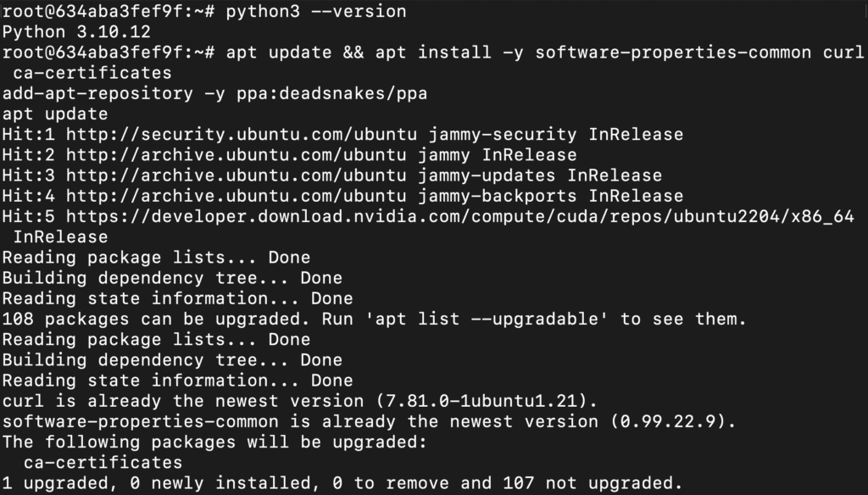
Task: Click 'ca-certificates' in the upgrade package list
Action: pos(103,463)
